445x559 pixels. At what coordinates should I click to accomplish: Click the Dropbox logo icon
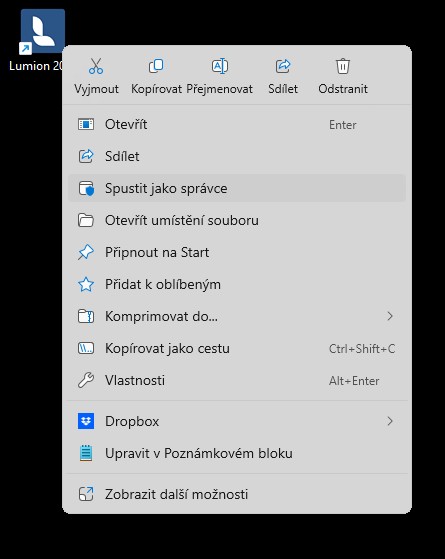(x=86, y=421)
